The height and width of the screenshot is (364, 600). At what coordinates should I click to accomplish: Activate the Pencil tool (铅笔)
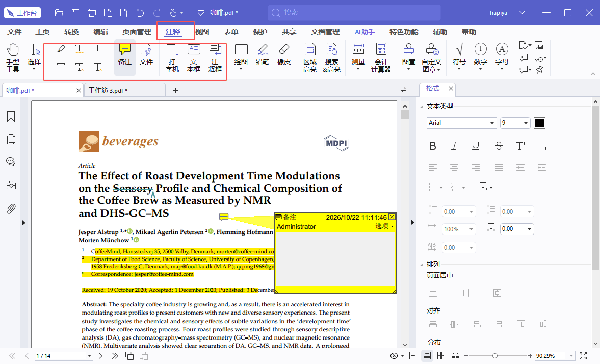coord(263,55)
